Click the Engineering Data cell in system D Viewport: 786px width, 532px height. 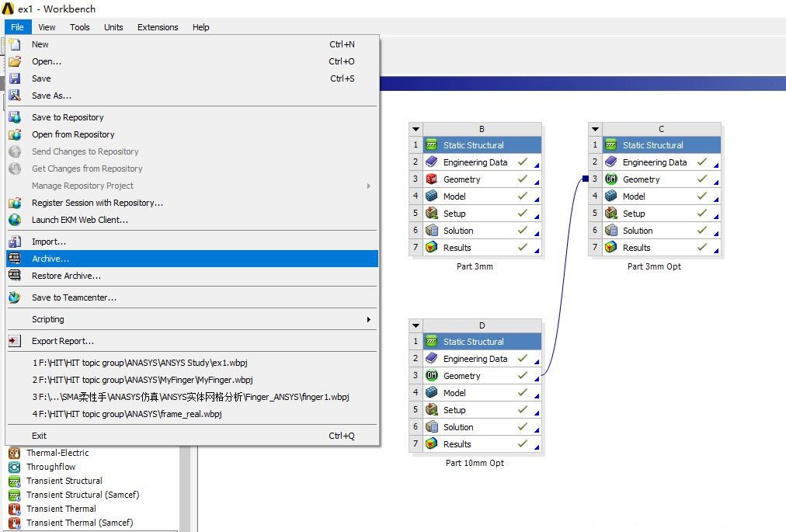[482, 359]
